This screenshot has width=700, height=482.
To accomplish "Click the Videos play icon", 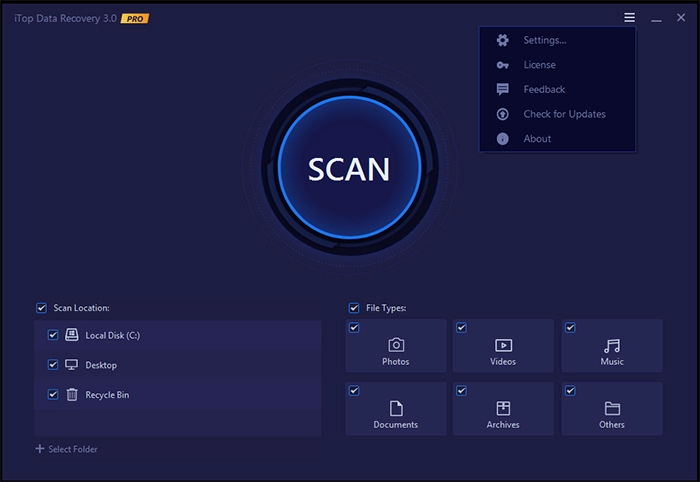I will (x=504, y=344).
